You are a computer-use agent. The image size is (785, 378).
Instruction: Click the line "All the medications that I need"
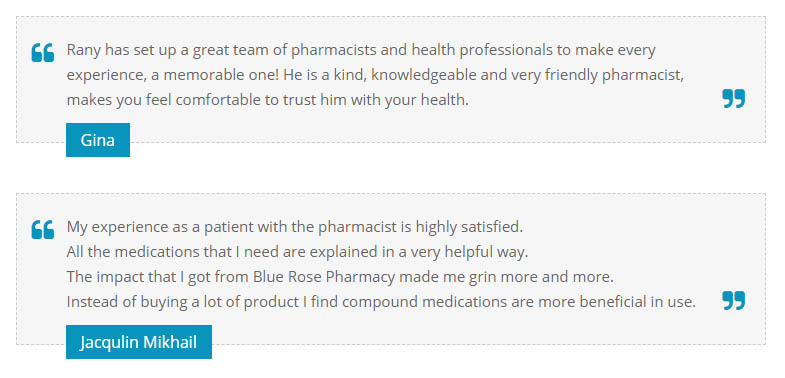[x=297, y=252]
